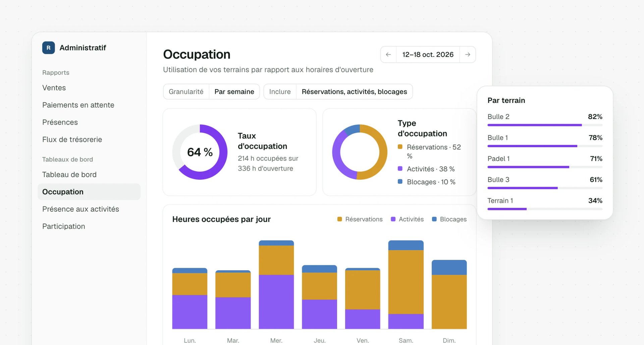644x345 pixels.
Task: Click the 61% value for Bulle 3
Action: point(596,180)
